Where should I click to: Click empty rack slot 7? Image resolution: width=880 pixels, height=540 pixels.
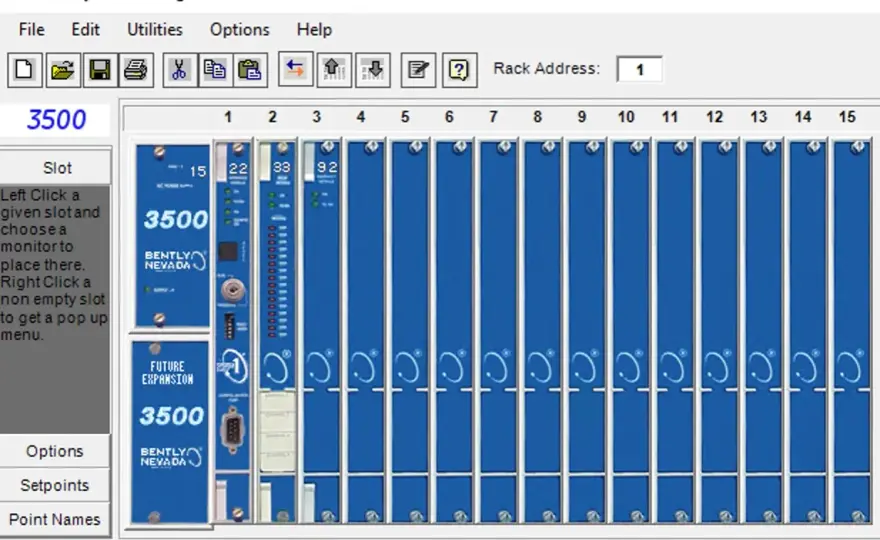point(498,331)
